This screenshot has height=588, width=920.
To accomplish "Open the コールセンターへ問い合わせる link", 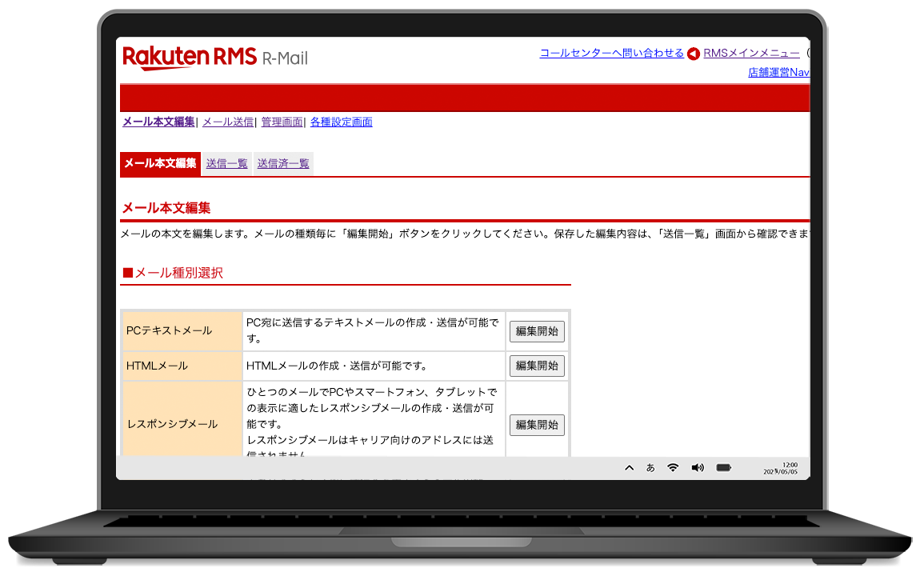I will (611, 53).
